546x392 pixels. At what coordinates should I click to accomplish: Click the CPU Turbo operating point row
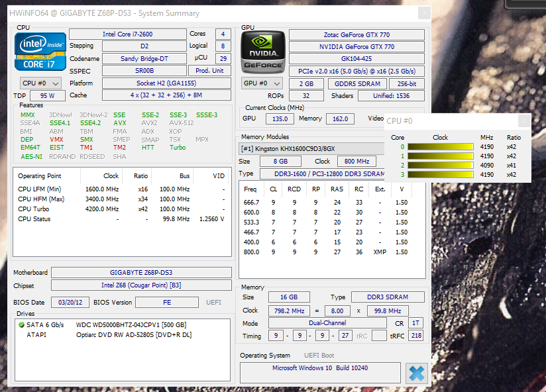click(x=121, y=209)
